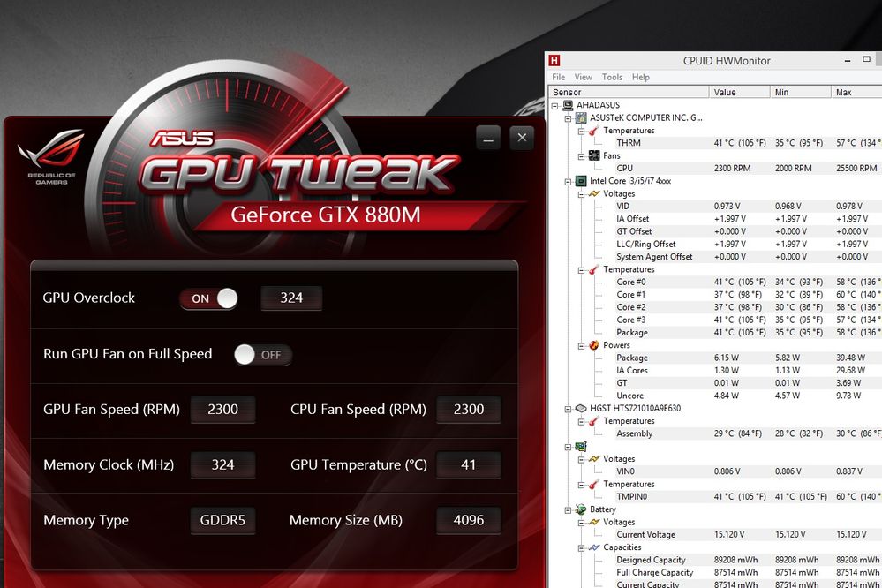This screenshot has height=588, width=882.
Task: Collapse the Fans group
Action: pos(581,156)
